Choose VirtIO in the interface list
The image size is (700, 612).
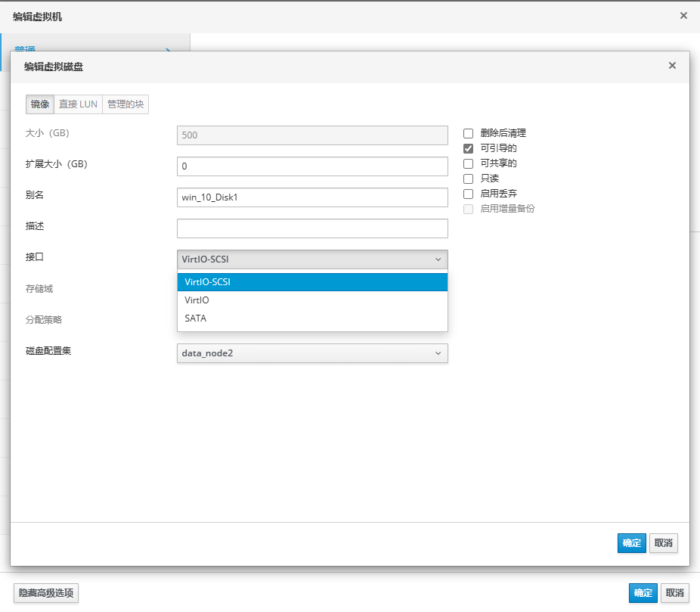312,300
